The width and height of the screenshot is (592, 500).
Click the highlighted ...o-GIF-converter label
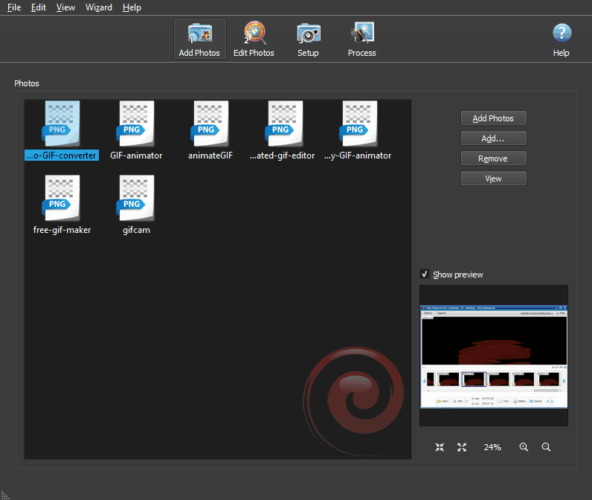pos(62,156)
